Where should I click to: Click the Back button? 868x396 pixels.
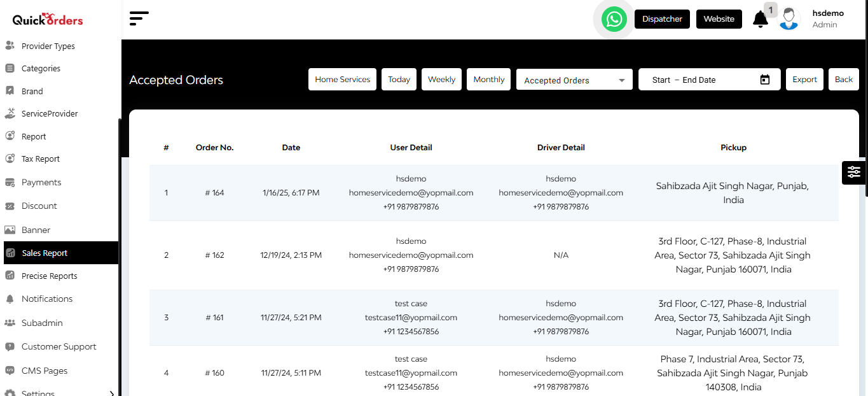844,80
